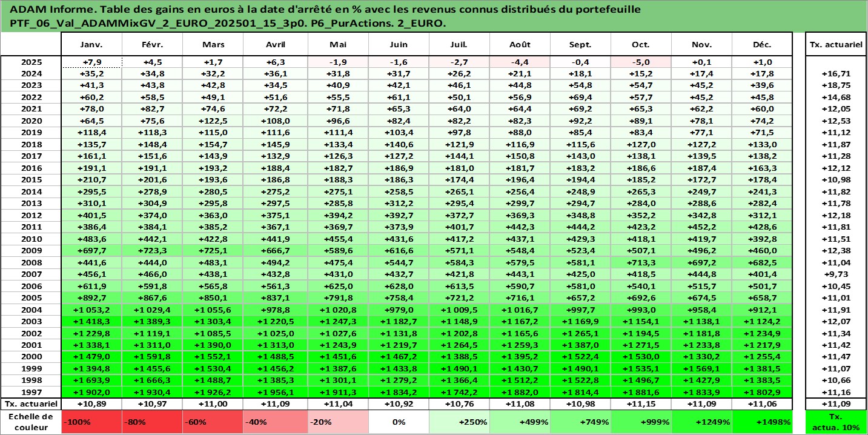Select the 'Mars' column header
The height and width of the screenshot is (435, 868).
(213, 45)
